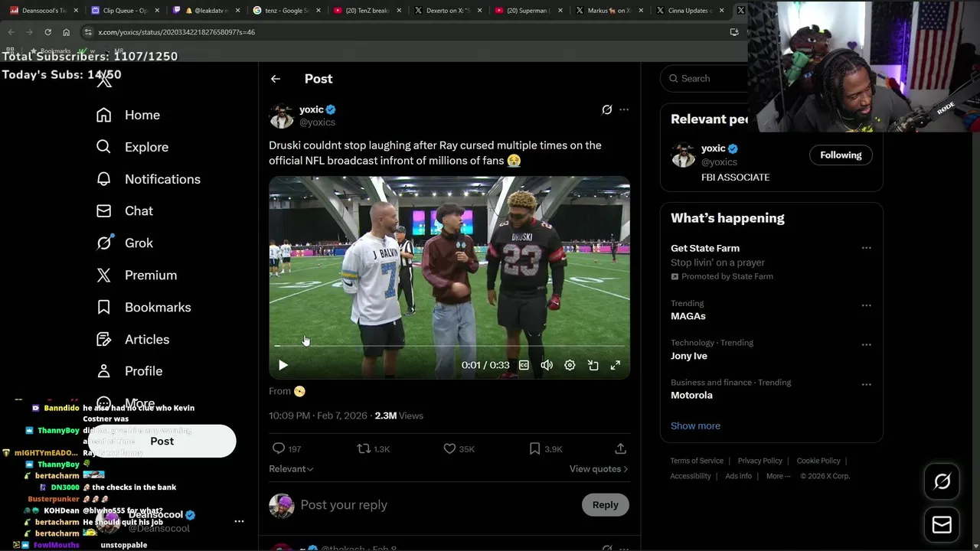Open Accessibility footer link
Image resolution: width=980 pixels, height=551 pixels.
[x=691, y=476]
